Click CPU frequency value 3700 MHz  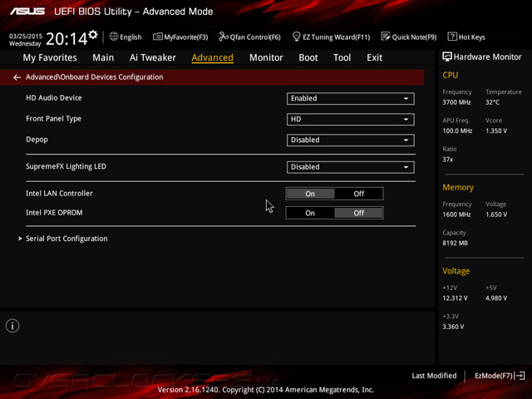(x=456, y=102)
